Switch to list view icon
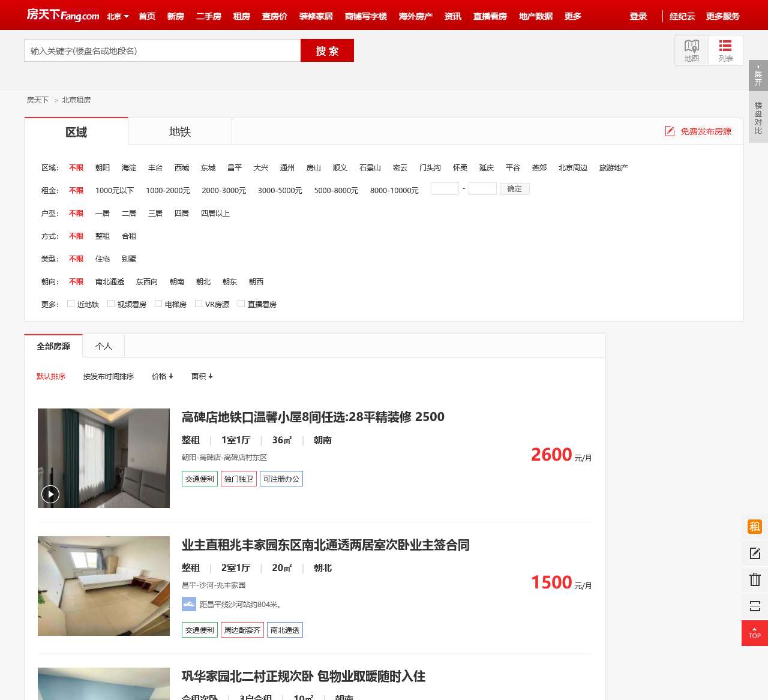 coord(725,50)
